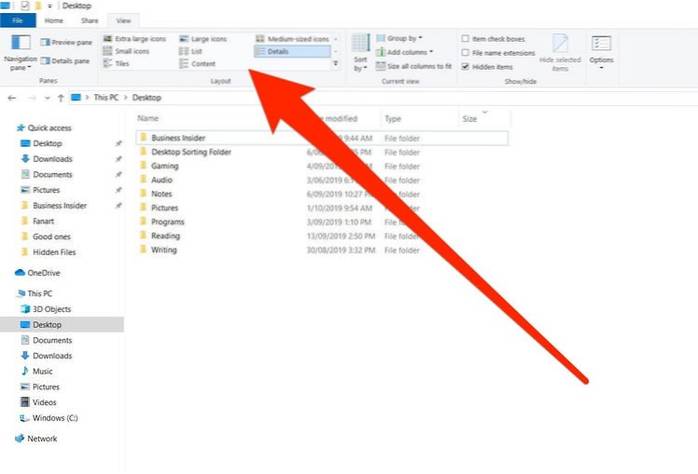Switch to List layout view
The image size is (698, 474).
197,50
